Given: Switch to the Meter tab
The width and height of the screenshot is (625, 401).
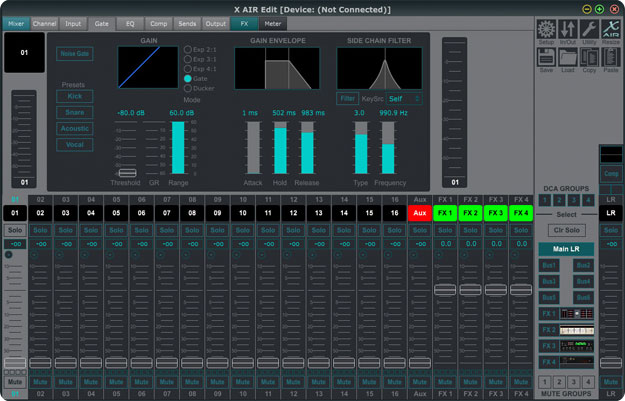Looking at the screenshot, I should (273, 24).
